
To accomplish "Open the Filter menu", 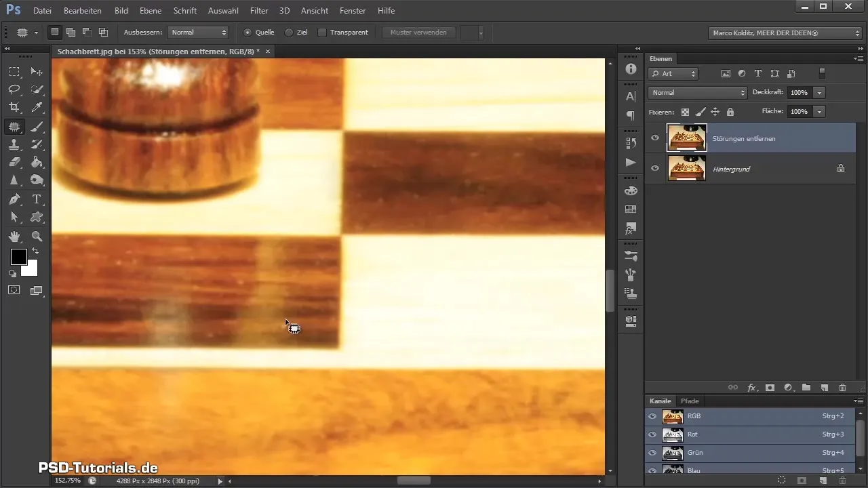I will (258, 11).
